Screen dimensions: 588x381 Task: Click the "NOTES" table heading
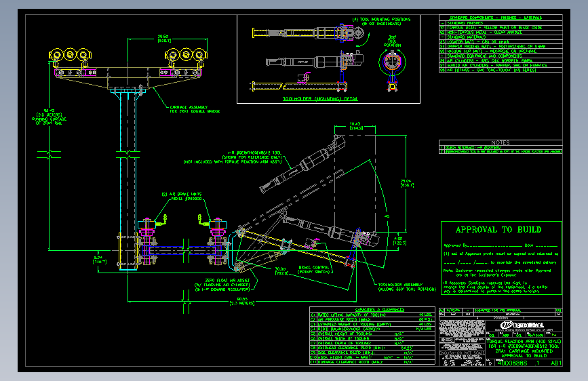(501, 143)
